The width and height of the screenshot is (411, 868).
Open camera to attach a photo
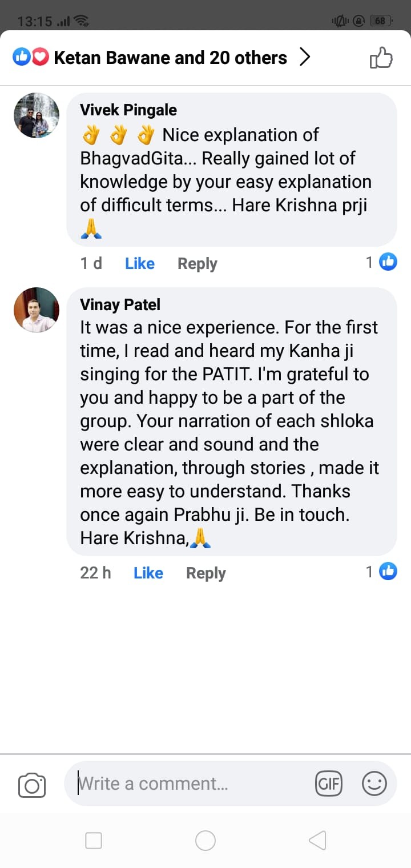tap(32, 785)
